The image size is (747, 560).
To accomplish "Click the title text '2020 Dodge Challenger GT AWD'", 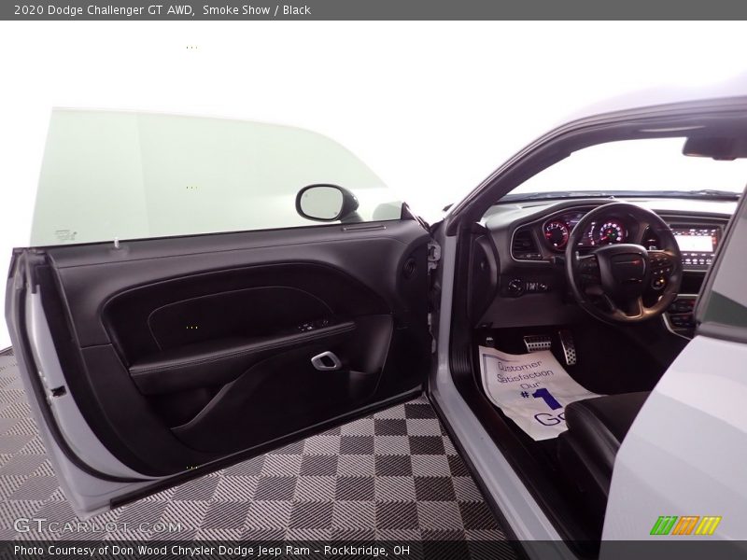I will (x=104, y=10).
